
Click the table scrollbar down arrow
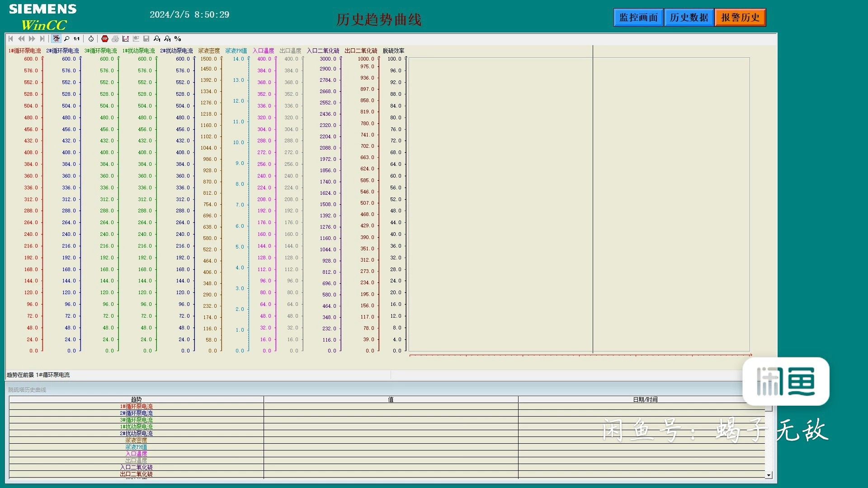tap(769, 475)
